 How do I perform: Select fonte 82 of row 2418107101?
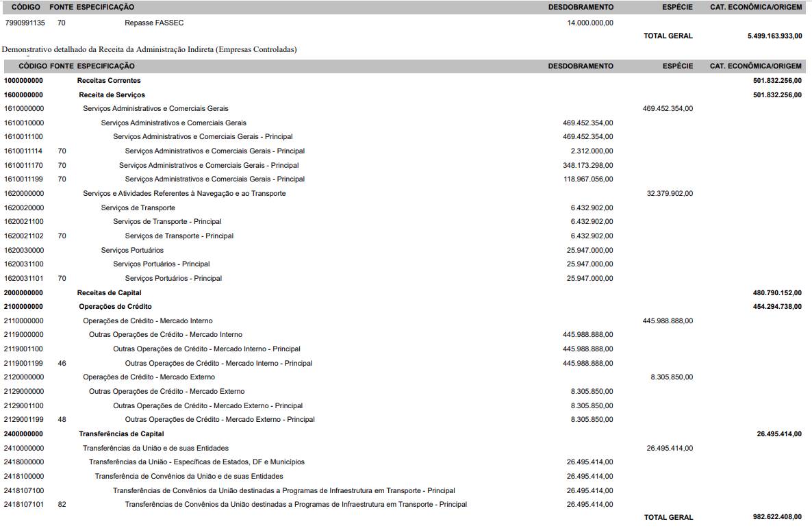coord(62,504)
